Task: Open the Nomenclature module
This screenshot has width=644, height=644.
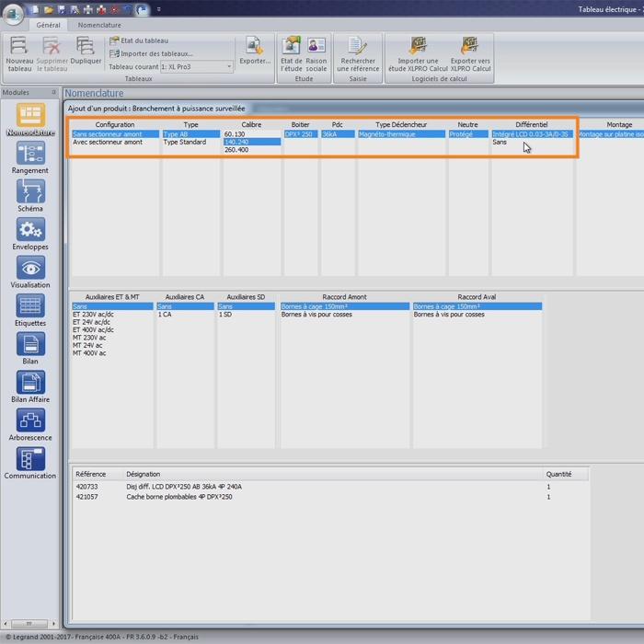Action: 30,120
